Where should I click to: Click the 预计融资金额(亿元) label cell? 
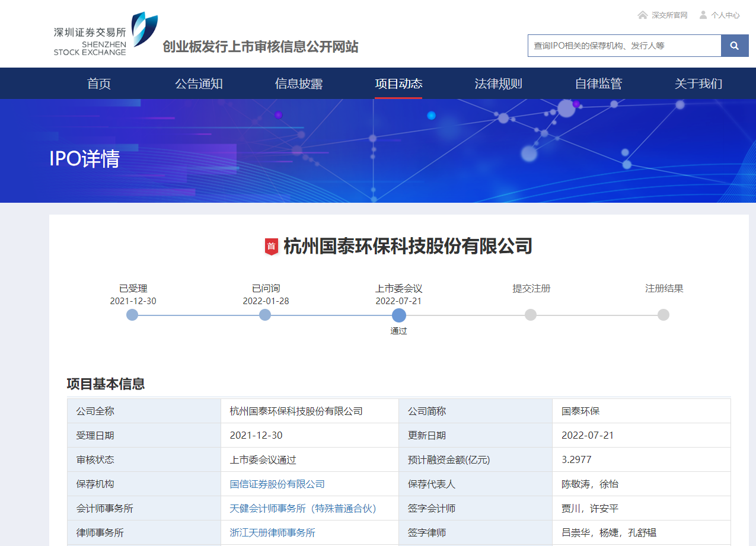476,460
